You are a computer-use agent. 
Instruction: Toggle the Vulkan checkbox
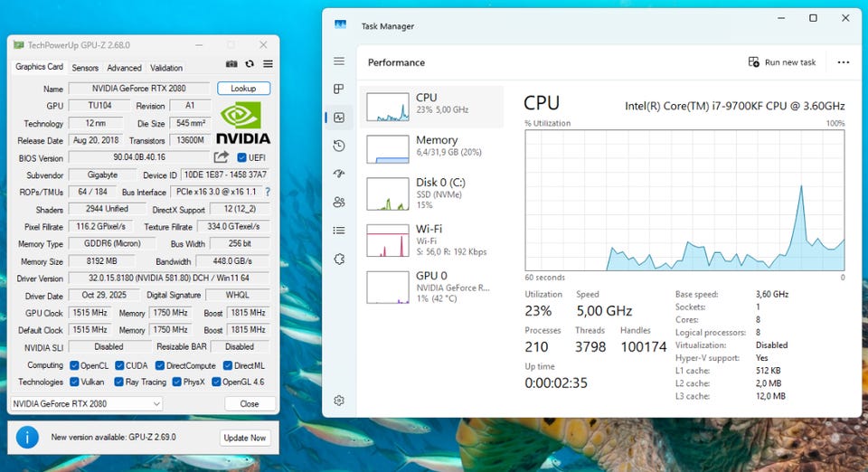[x=74, y=382]
